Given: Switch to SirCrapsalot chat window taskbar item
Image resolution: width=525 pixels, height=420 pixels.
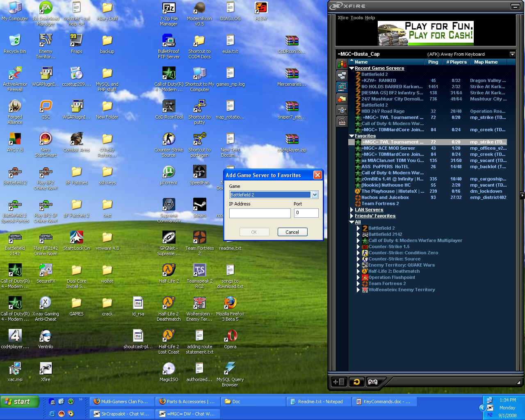Looking at the screenshot, I should pos(122,414).
